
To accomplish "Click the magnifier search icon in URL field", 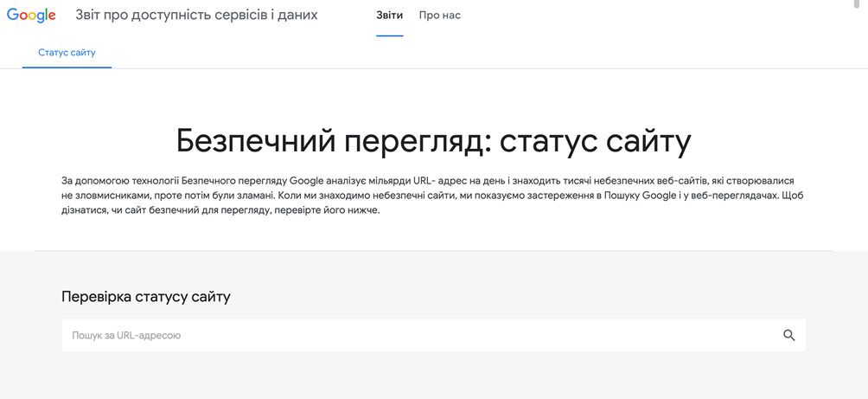I will (x=788, y=335).
